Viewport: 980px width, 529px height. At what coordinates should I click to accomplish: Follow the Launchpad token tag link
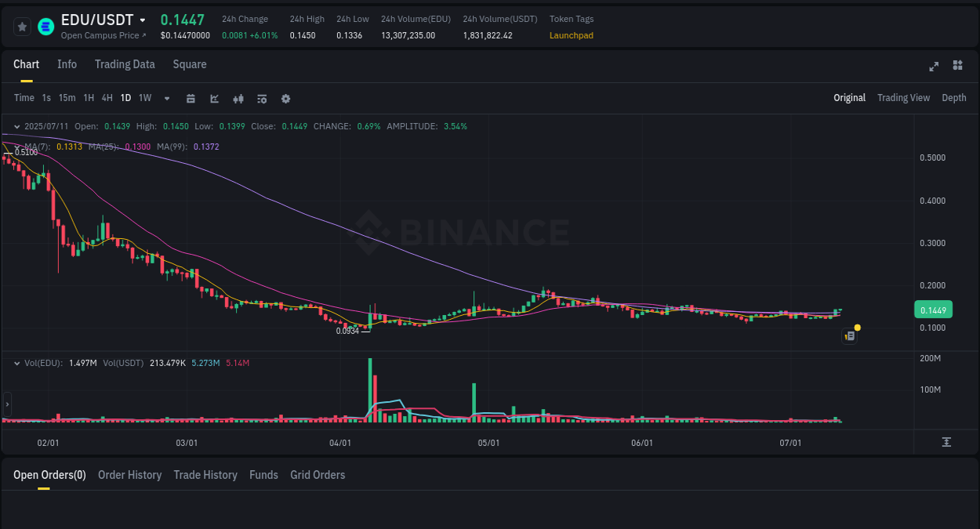571,35
